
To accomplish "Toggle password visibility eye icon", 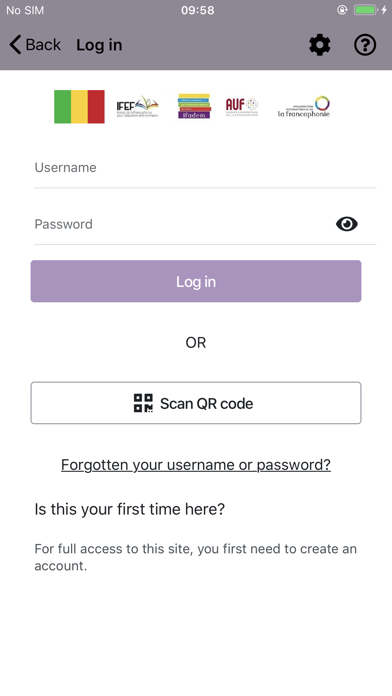I will coord(347,224).
